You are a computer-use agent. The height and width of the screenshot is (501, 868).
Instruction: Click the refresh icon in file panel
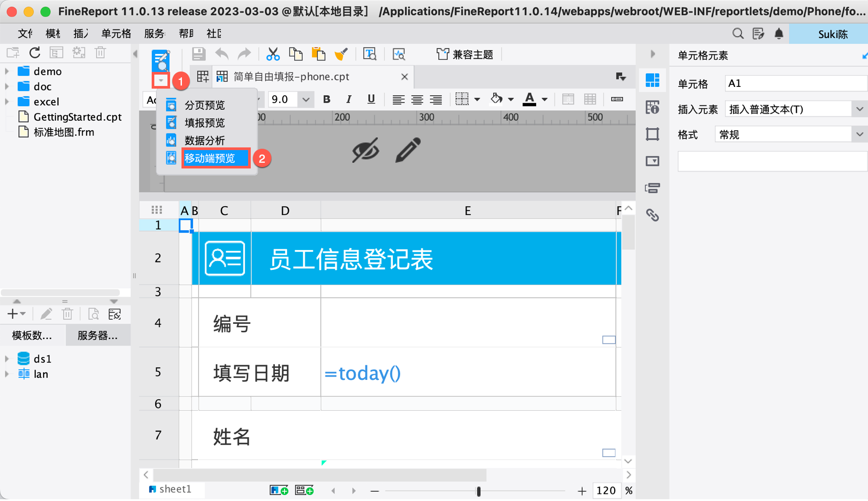[35, 53]
